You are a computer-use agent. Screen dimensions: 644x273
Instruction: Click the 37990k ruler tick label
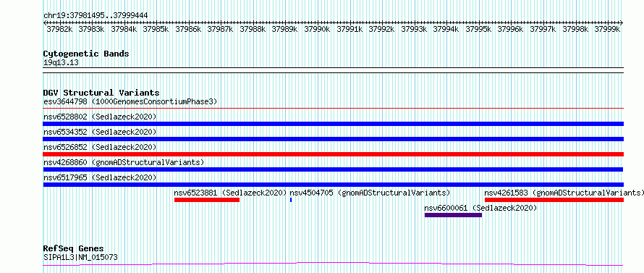318,29
